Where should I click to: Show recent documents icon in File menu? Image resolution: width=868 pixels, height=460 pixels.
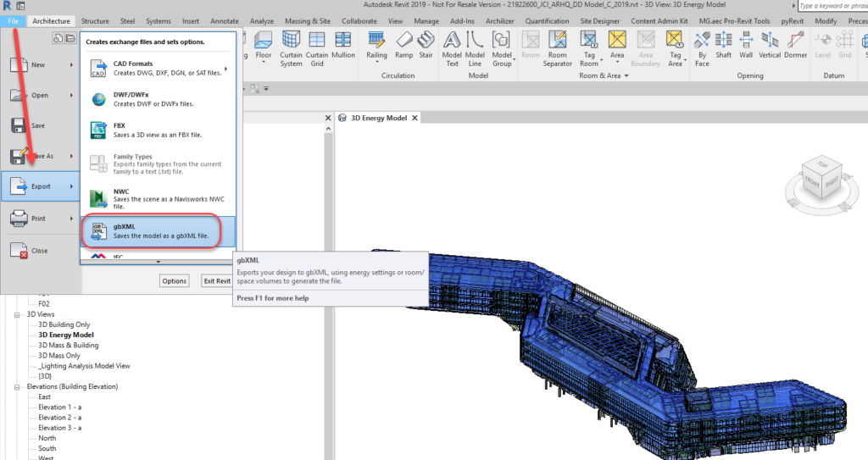click(58, 38)
